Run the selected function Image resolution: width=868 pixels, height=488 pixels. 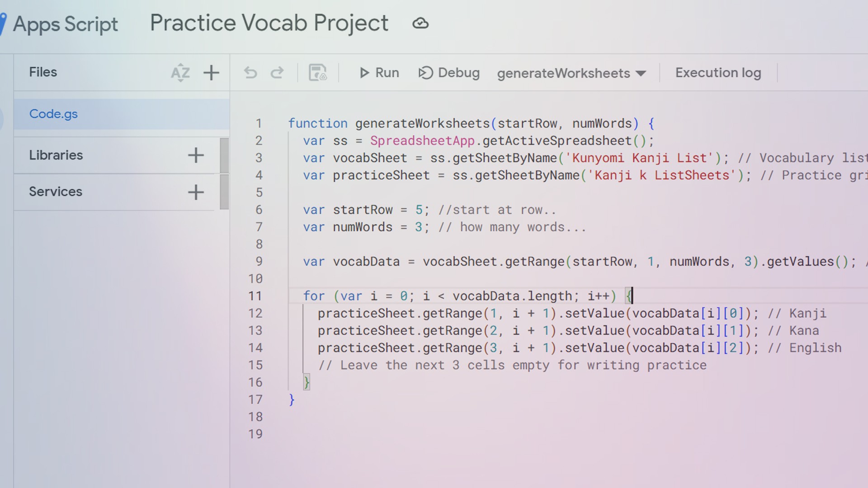pos(379,73)
